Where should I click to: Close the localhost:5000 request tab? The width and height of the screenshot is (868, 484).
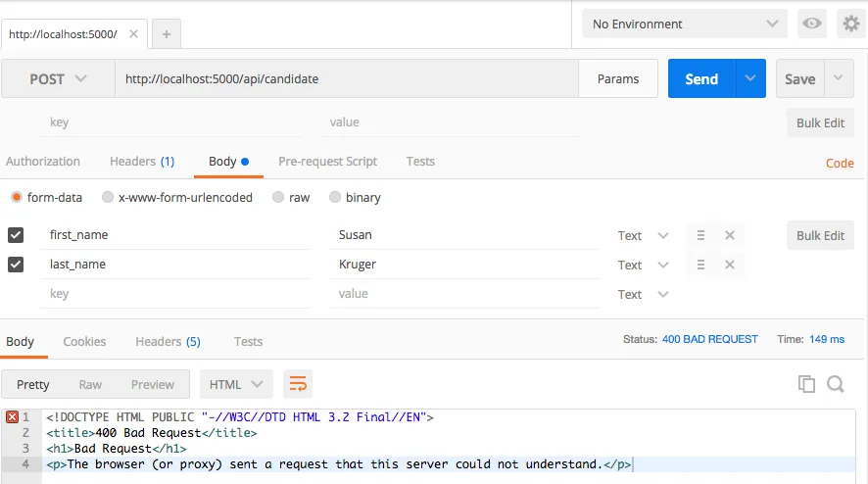click(x=133, y=33)
